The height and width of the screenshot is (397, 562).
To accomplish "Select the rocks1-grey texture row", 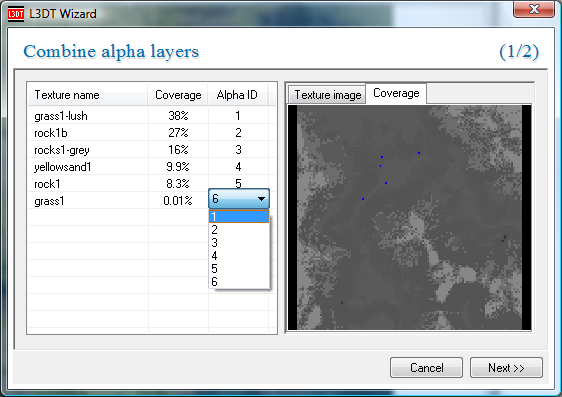I will tap(152, 150).
